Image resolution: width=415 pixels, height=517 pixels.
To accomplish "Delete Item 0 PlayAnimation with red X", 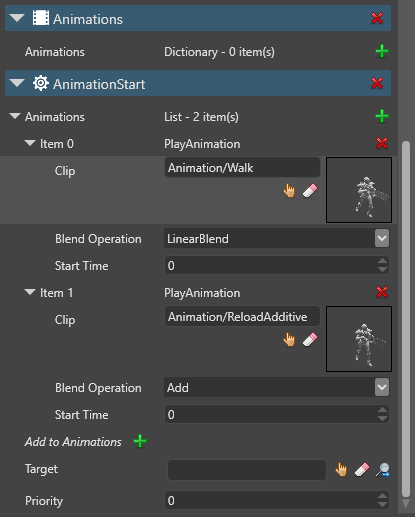I will 382,143.
